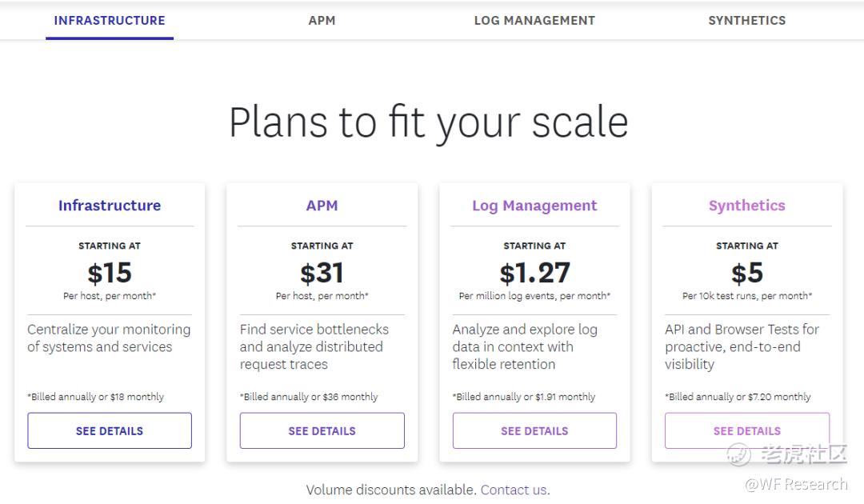Image resolution: width=864 pixels, height=504 pixels.
Task: Select the LOG MANAGEMENT tab
Action: click(534, 21)
